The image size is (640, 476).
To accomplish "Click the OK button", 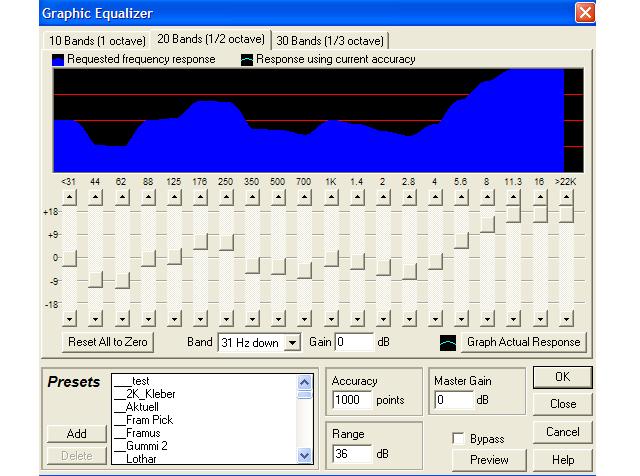I will tap(562, 377).
